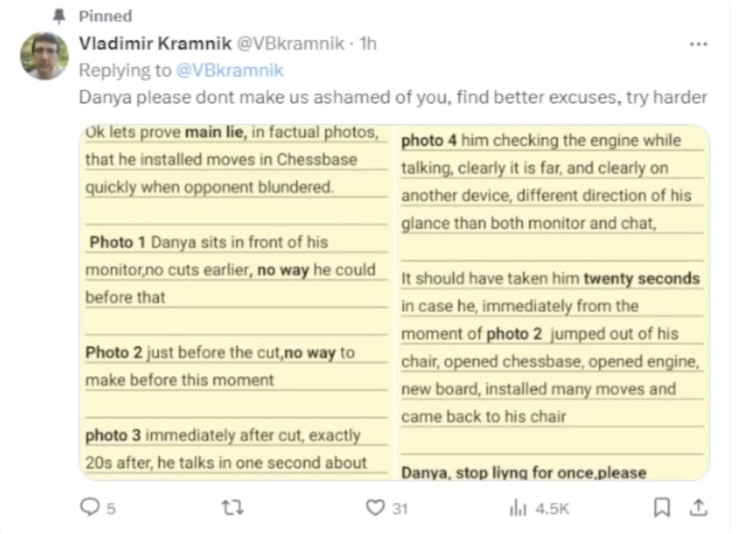Open the view analytics bar chart icon

(x=518, y=508)
